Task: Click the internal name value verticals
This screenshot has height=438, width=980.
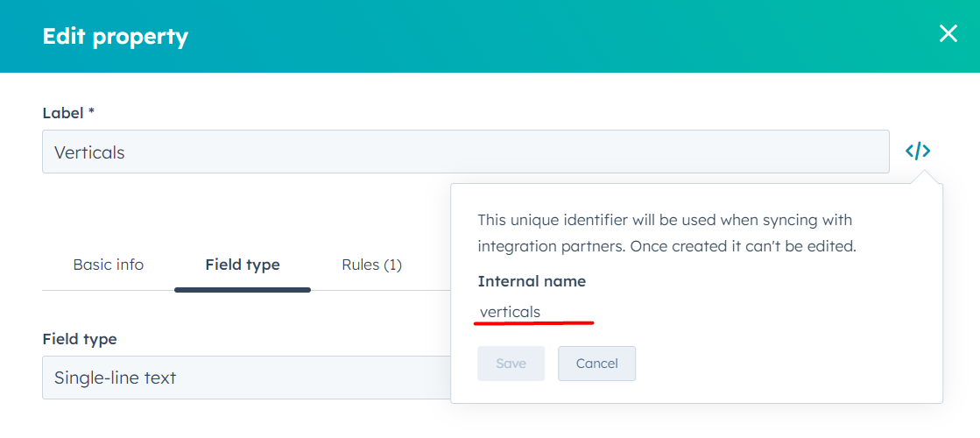Action: pyautogui.click(x=510, y=312)
